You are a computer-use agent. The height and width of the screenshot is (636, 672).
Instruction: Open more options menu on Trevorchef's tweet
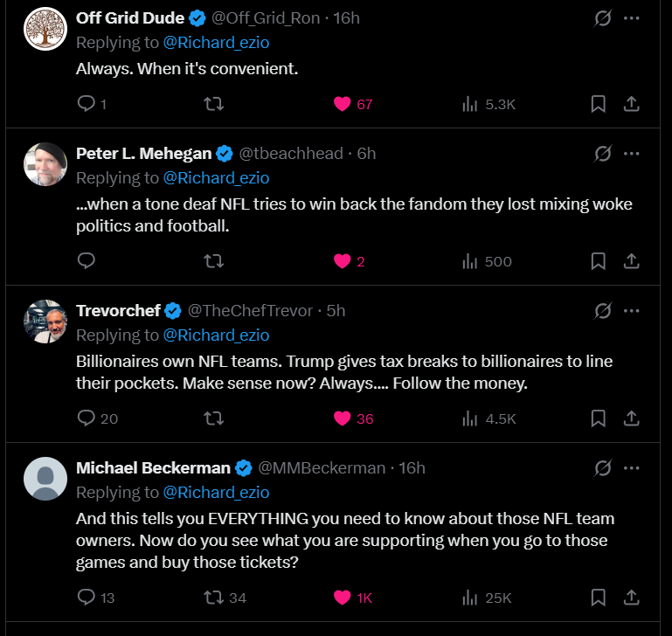(x=632, y=311)
